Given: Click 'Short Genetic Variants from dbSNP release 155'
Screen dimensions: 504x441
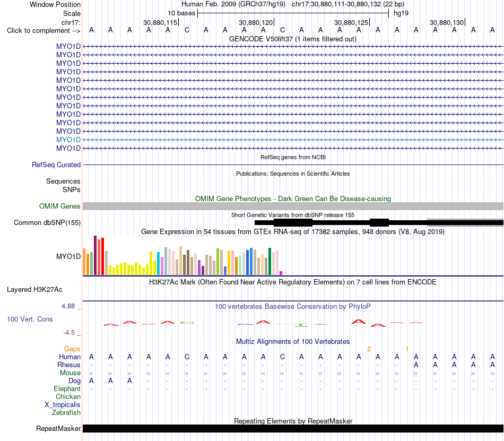Looking at the screenshot, I should coord(293,215).
